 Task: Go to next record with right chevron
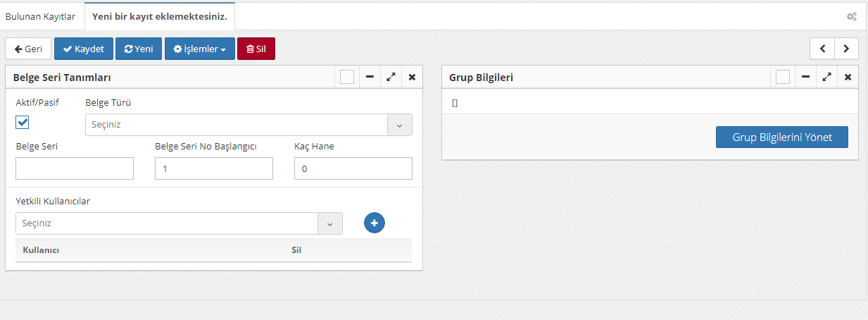[846, 49]
